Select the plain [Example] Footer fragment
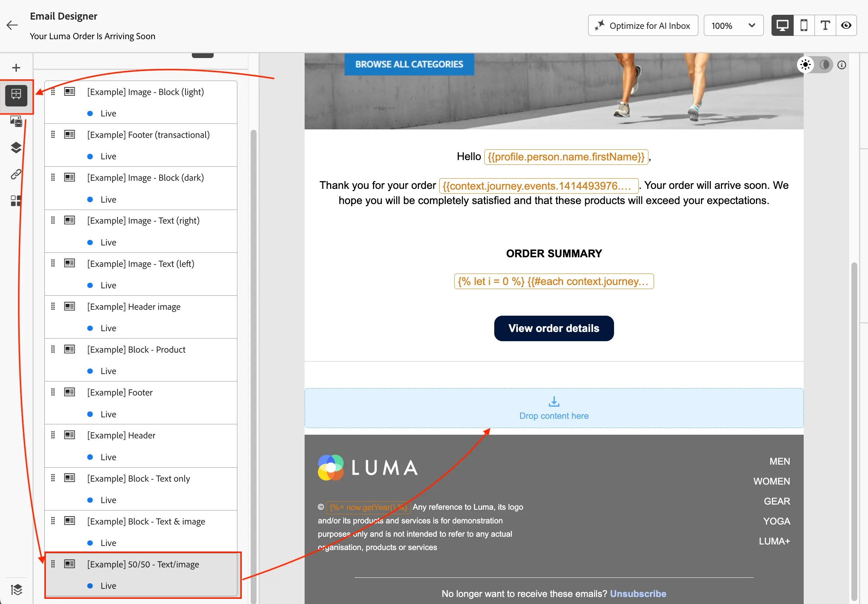Viewport: 868px width, 604px height. (x=140, y=403)
